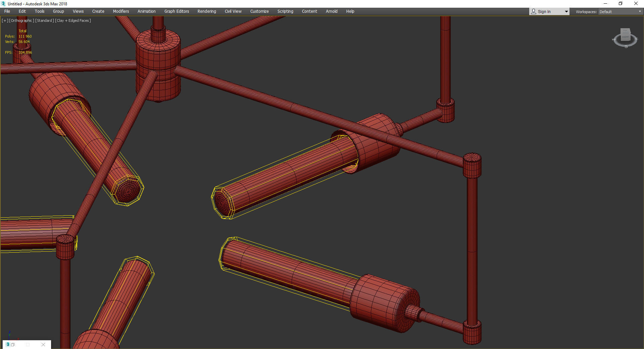This screenshot has width=644, height=349.
Task: Click the S compass point on ViewCube ring
Action: coord(626,47)
